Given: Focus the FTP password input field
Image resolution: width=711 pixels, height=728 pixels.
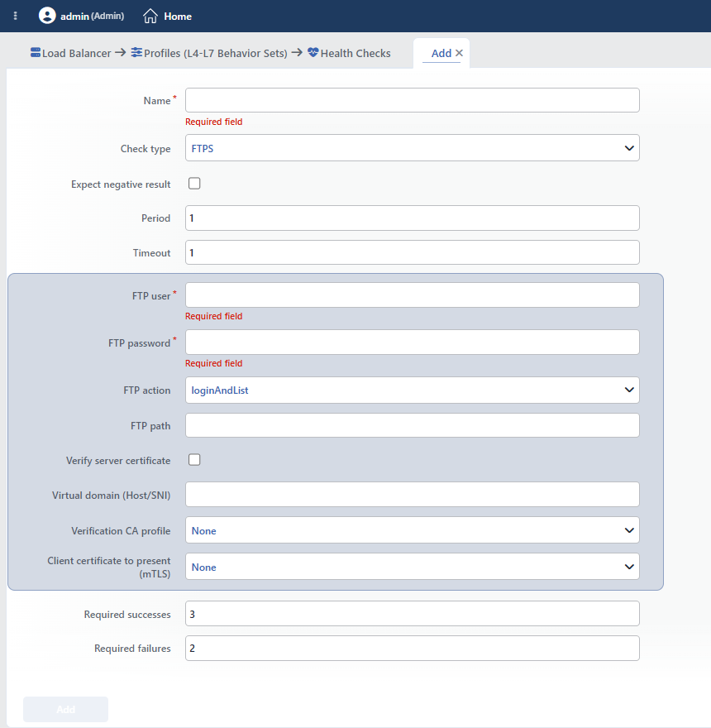Looking at the screenshot, I should pyautogui.click(x=412, y=342).
